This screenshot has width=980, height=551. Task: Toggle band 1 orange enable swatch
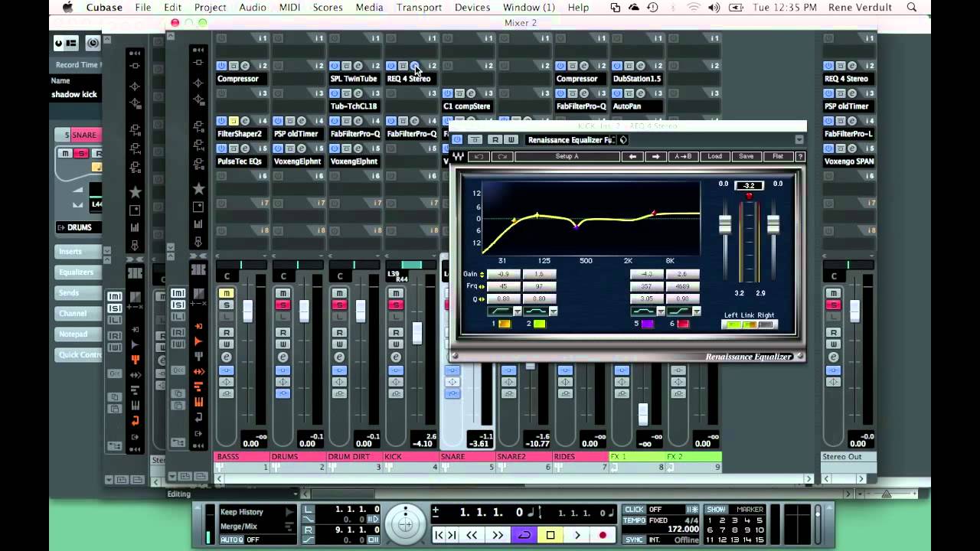(505, 324)
